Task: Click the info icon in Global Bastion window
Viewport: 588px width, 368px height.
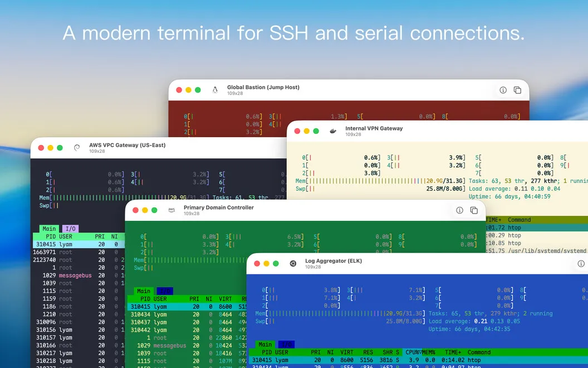Action: 503,90
